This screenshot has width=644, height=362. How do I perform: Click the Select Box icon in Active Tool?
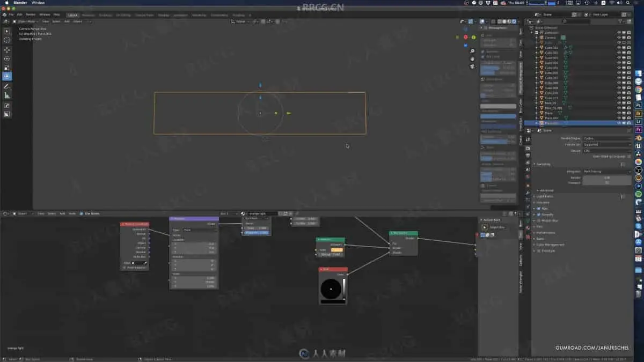(485, 227)
